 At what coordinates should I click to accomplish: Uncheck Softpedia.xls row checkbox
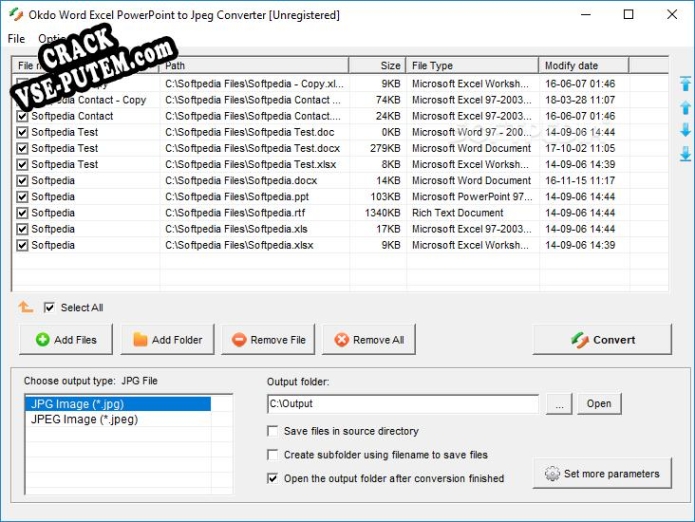click(22, 229)
